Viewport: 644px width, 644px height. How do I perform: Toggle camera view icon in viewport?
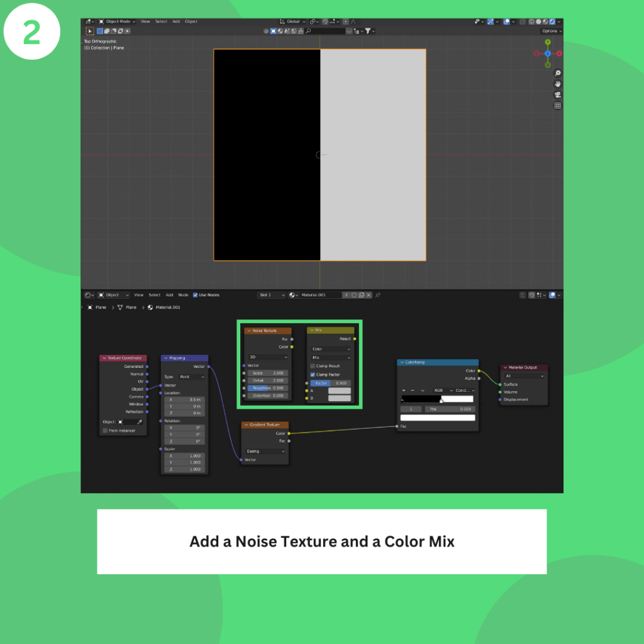pyautogui.click(x=557, y=95)
